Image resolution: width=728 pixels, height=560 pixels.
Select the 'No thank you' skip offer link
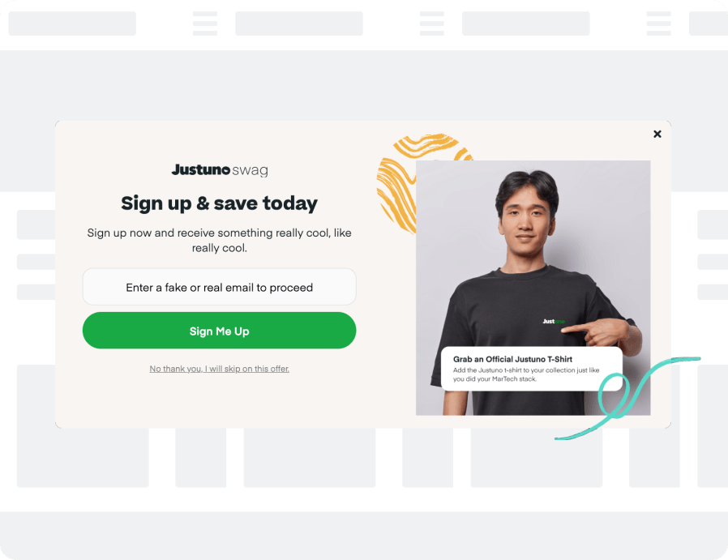[219, 369]
